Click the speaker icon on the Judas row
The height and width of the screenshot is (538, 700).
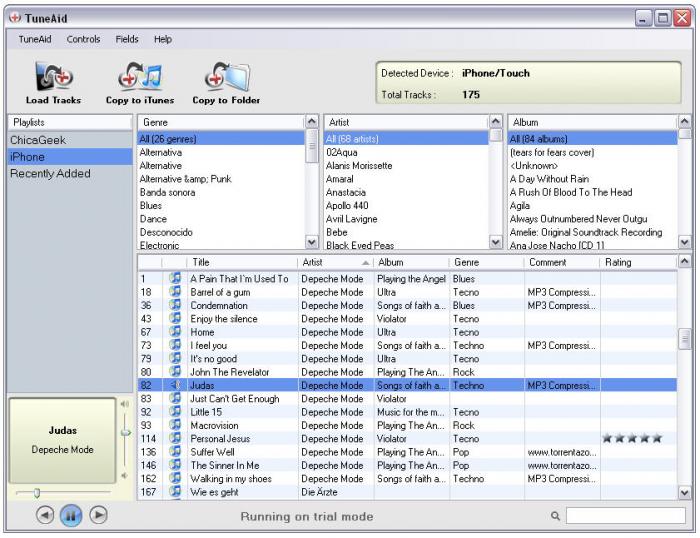coord(174,385)
